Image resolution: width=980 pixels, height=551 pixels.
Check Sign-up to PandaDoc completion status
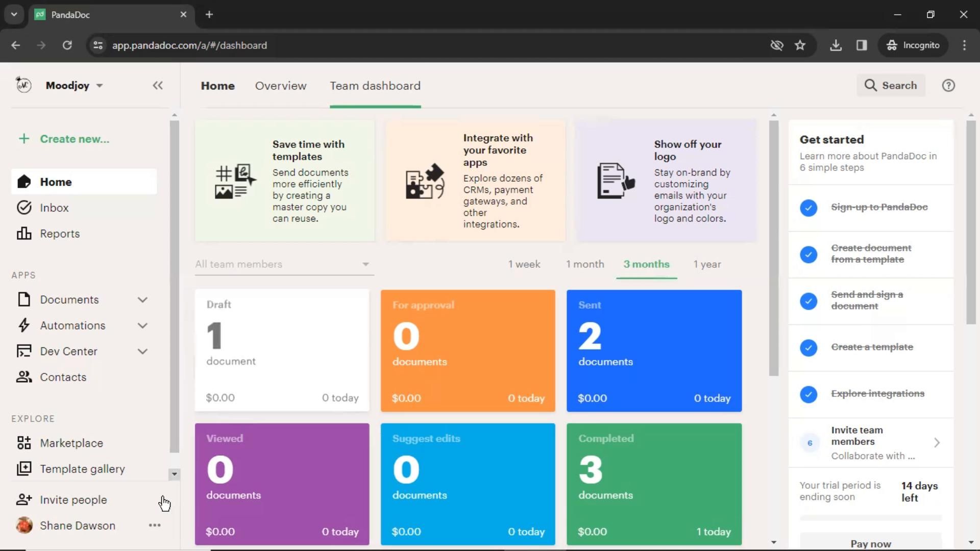tap(807, 207)
